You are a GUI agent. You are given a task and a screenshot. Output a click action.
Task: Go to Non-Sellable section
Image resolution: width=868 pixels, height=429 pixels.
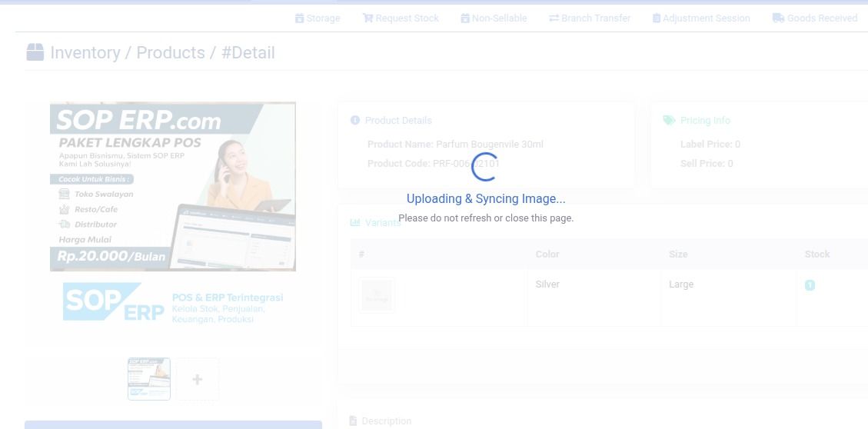pos(494,18)
